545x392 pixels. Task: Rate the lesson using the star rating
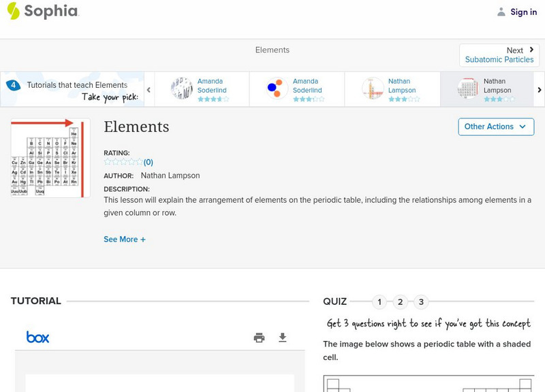coord(123,162)
